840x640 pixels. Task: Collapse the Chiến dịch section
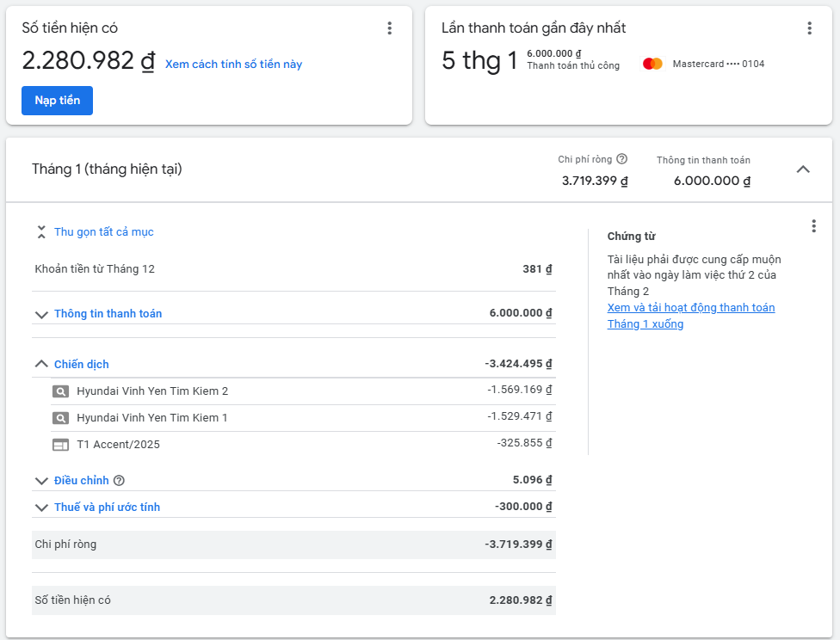click(x=41, y=364)
